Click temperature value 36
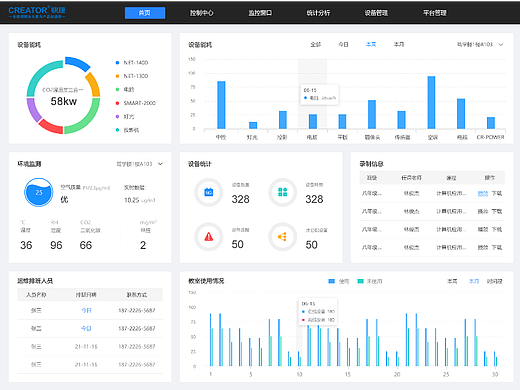This screenshot has height=390, width=520. [26, 245]
